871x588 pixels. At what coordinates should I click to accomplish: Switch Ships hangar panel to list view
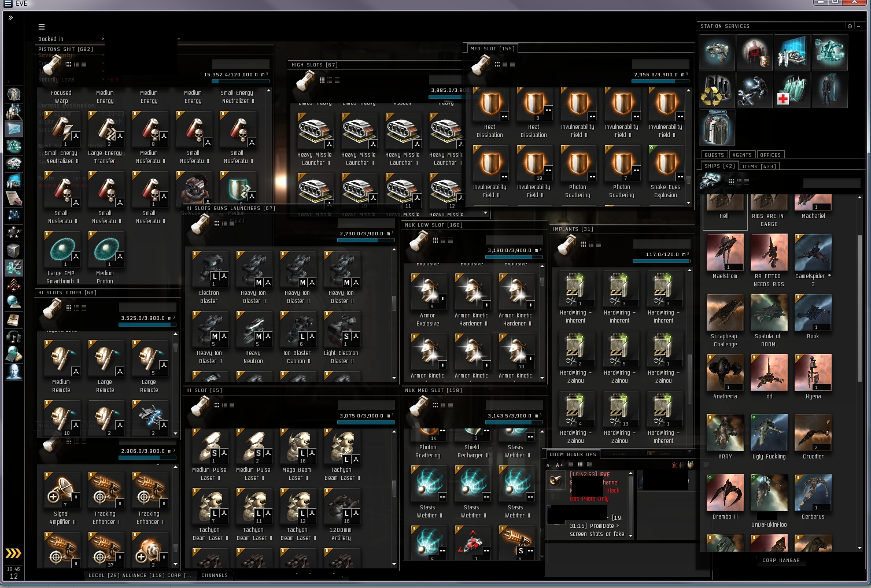point(746,182)
